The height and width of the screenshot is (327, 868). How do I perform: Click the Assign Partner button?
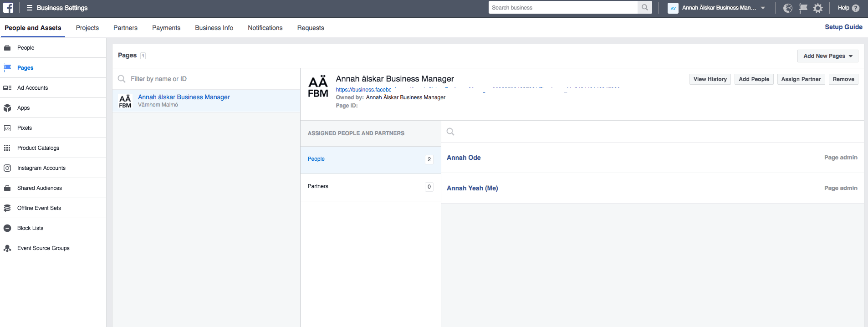(801, 79)
